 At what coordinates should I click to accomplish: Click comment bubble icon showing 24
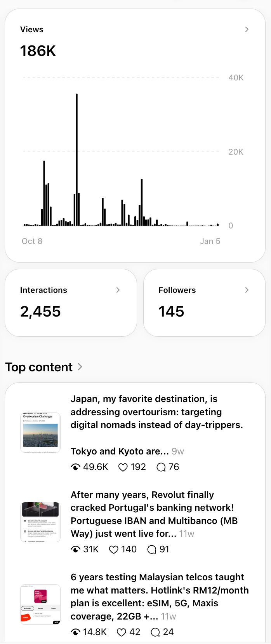click(155, 632)
